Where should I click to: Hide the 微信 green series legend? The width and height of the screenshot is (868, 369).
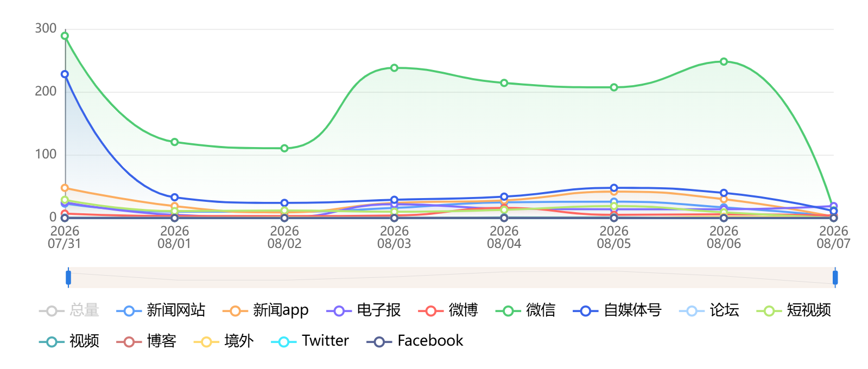coord(525,310)
